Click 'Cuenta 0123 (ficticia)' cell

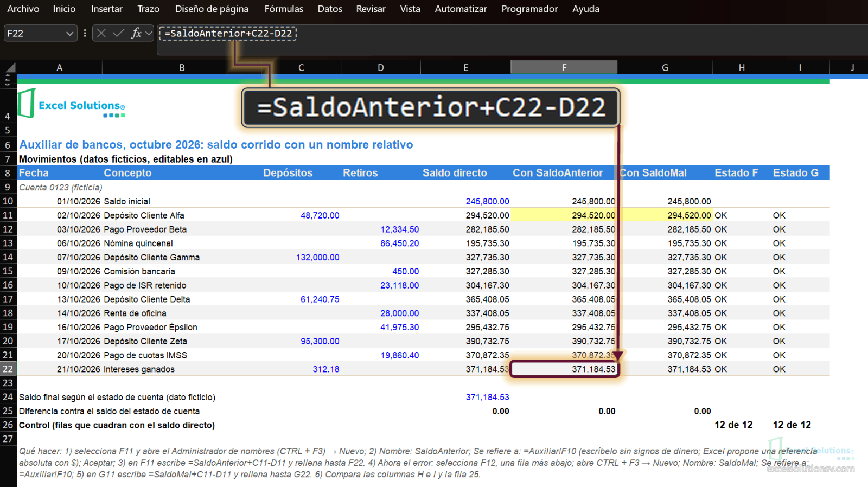click(x=61, y=187)
